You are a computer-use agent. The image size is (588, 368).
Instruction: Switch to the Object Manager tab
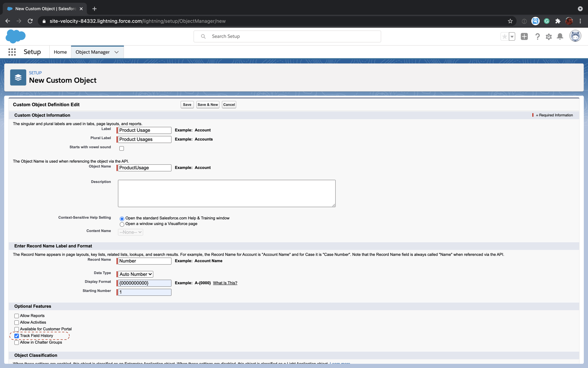point(92,52)
